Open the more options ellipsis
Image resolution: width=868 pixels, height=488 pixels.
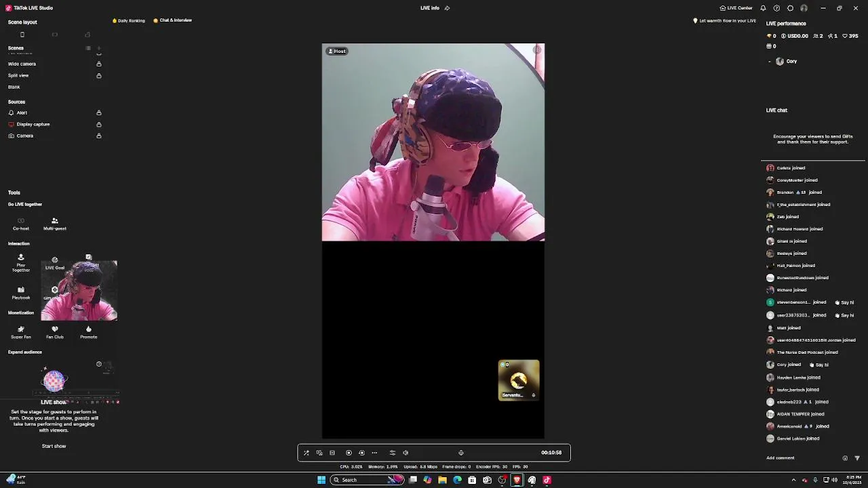pyautogui.click(x=374, y=453)
